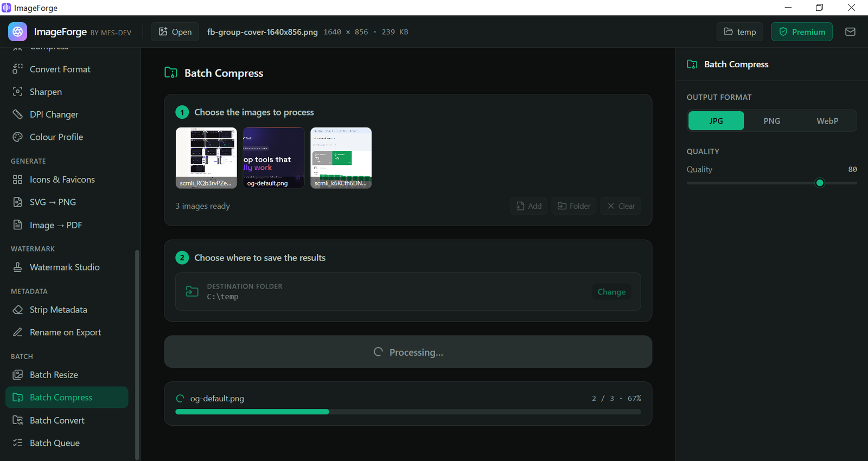The height and width of the screenshot is (461, 868).
Task: Click the ImageForge logo icon
Action: point(17,32)
